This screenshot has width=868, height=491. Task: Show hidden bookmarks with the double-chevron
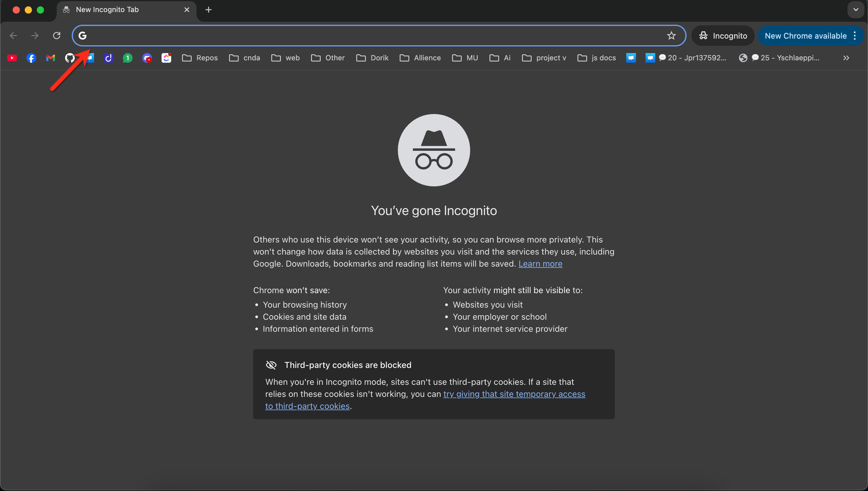846,58
